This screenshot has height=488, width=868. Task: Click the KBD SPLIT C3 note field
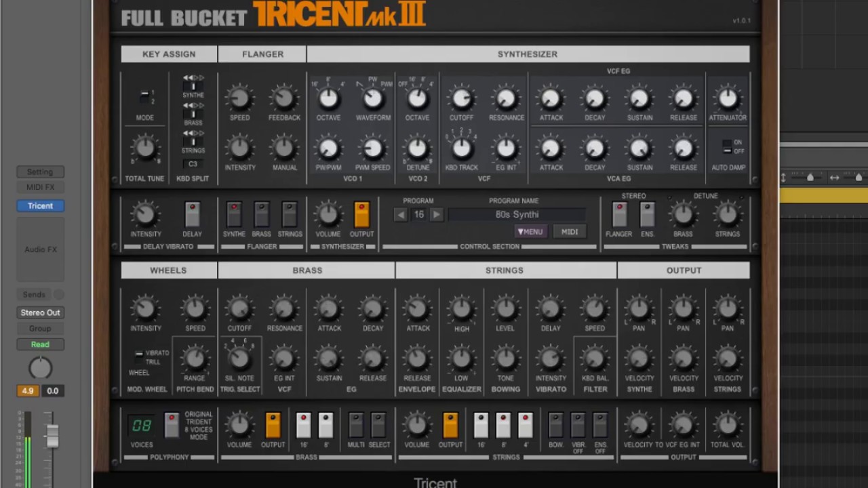click(x=193, y=164)
